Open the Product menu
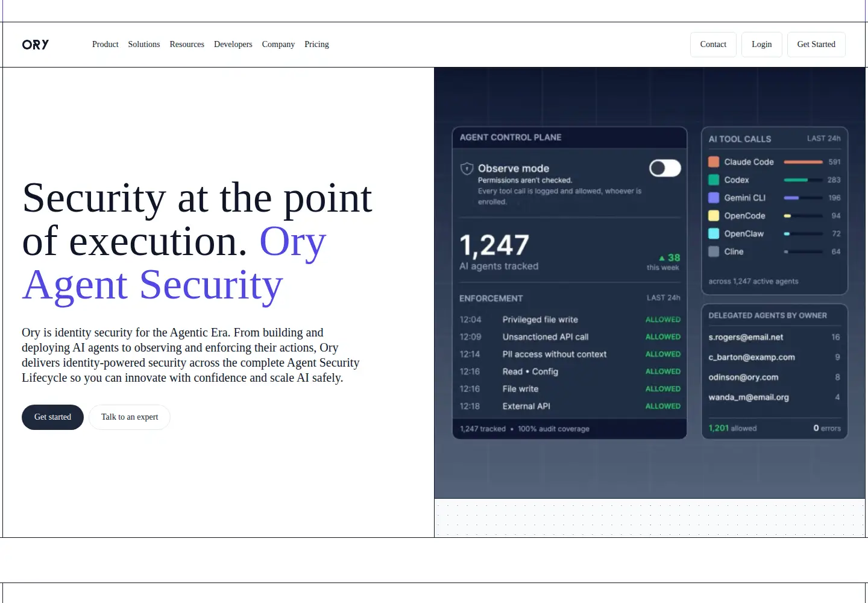The image size is (868, 603). point(105,45)
